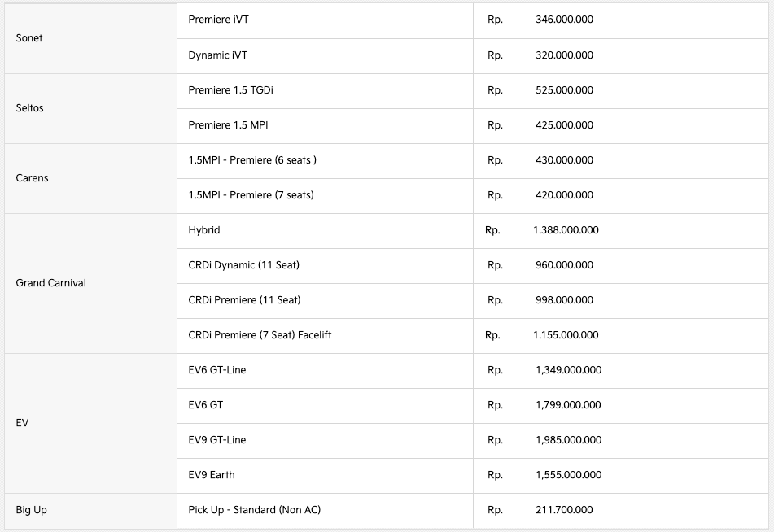Viewport: 774px width, 532px height.
Task: Click the Carens model name
Action: (x=33, y=178)
